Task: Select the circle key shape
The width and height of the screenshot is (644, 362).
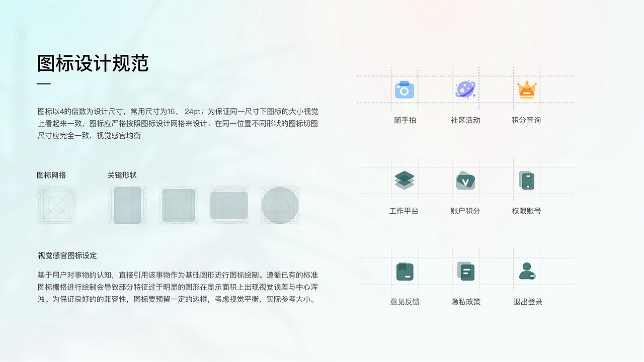Action: point(280,205)
